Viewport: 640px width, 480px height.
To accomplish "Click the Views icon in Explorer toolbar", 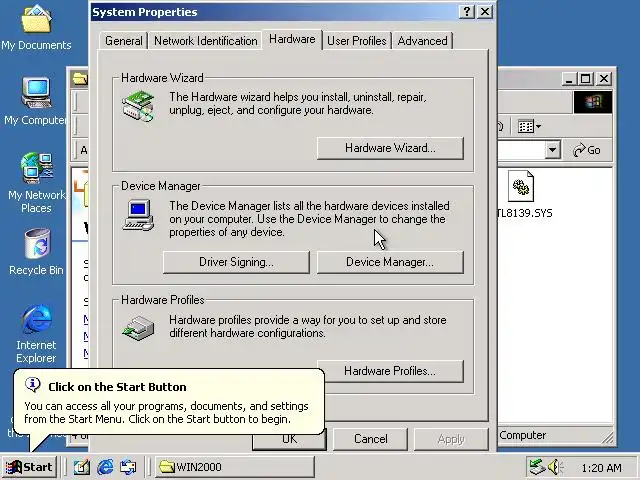I will pyautogui.click(x=529, y=127).
